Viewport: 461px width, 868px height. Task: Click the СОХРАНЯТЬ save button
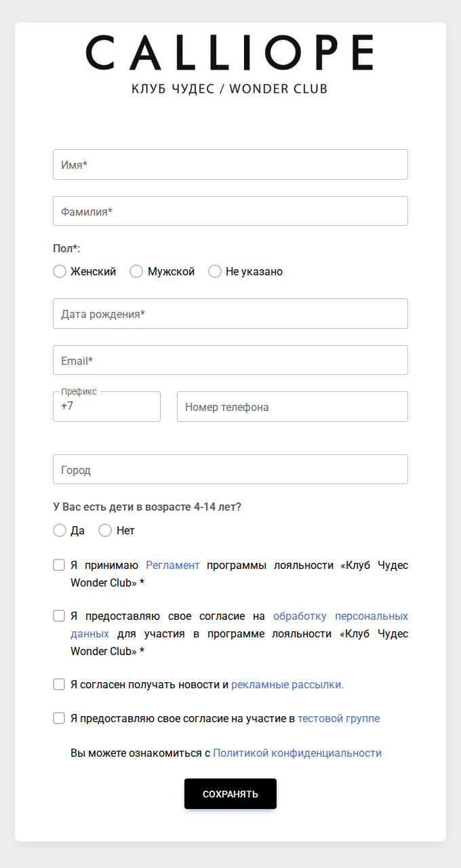click(x=230, y=793)
